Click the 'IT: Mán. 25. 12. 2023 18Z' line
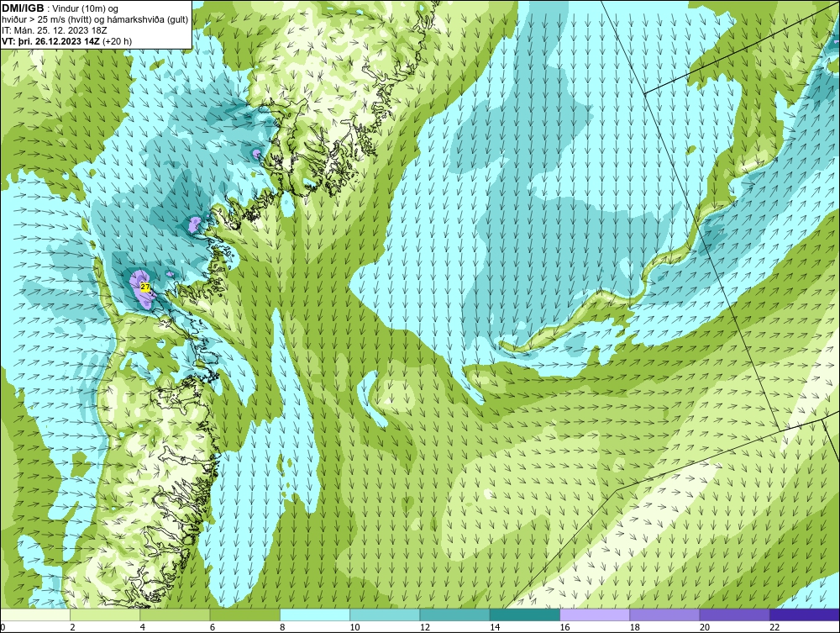 pyautogui.click(x=54, y=30)
